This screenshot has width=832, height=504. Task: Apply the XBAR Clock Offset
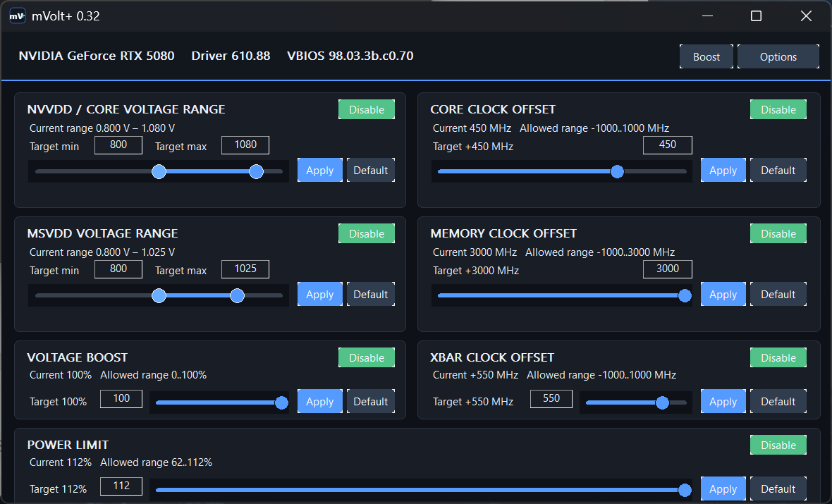[723, 402]
